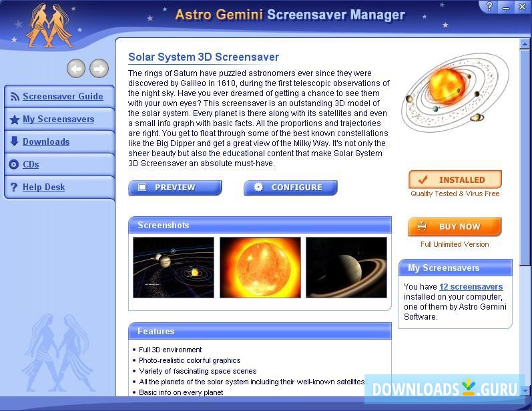532x411 pixels.
Task: Click the Basic info on every planet line
Action: pos(181,392)
